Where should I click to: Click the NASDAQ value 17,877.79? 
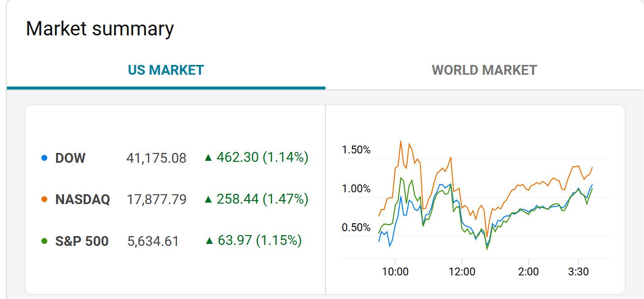coord(157,199)
